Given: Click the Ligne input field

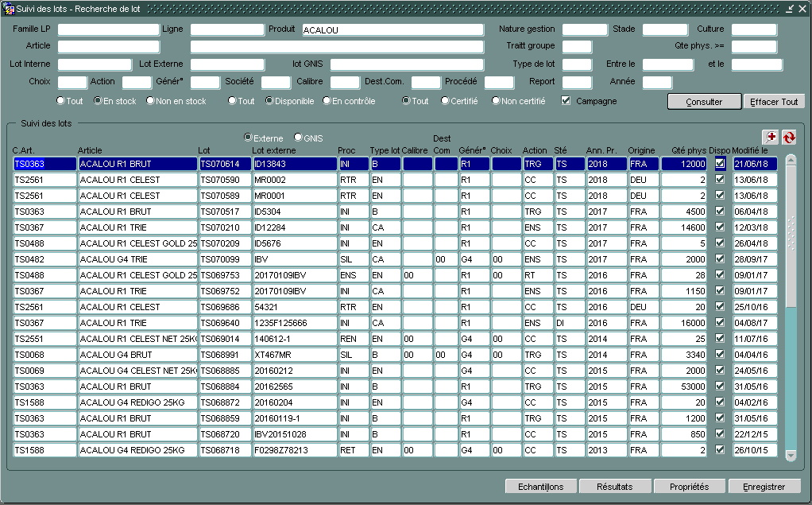Looking at the screenshot, I should pyautogui.click(x=227, y=30).
